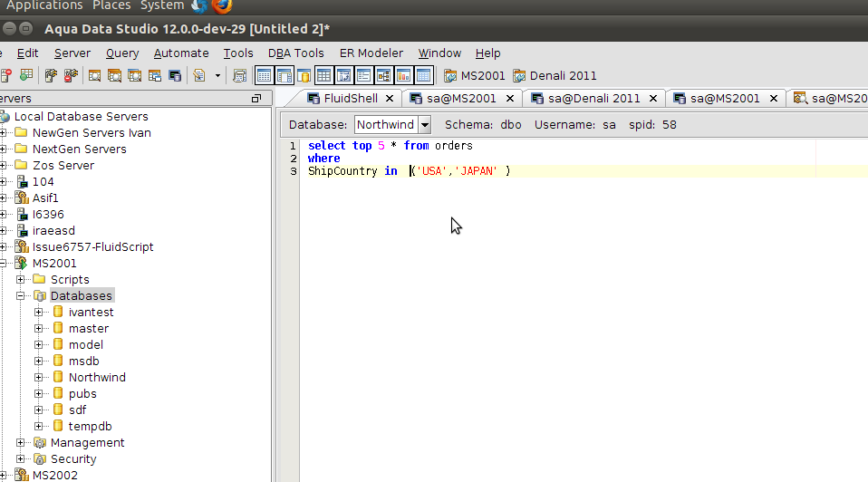Collapse the Databases node

click(21, 296)
